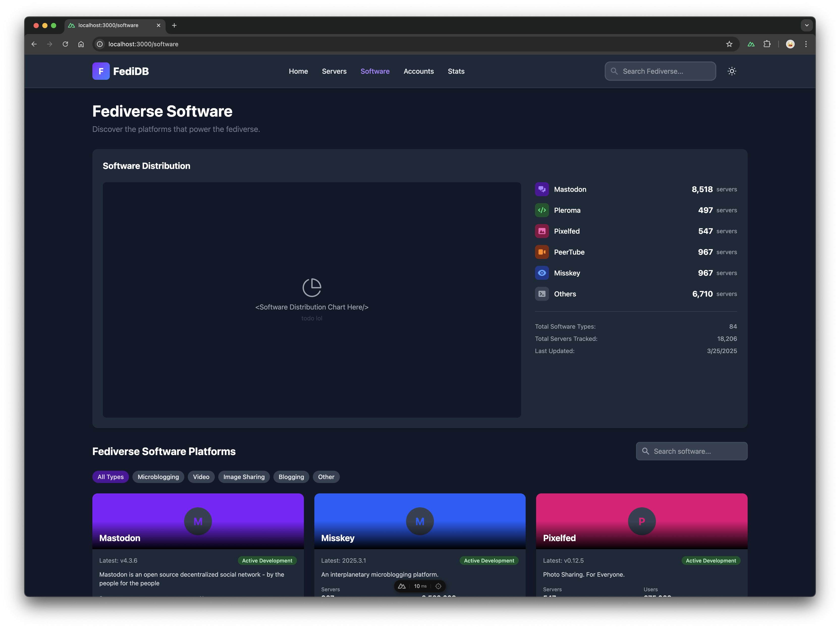
Task: Click the Pleroma code brackets icon
Action: [x=541, y=210]
